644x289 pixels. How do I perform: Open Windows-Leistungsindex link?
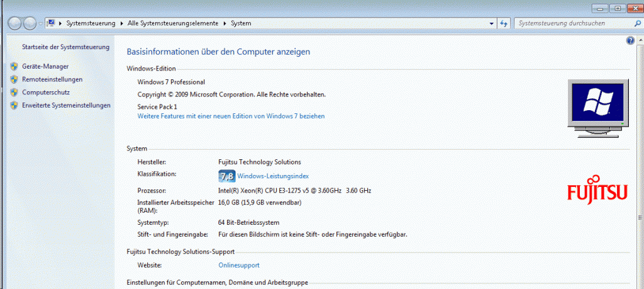273,176
